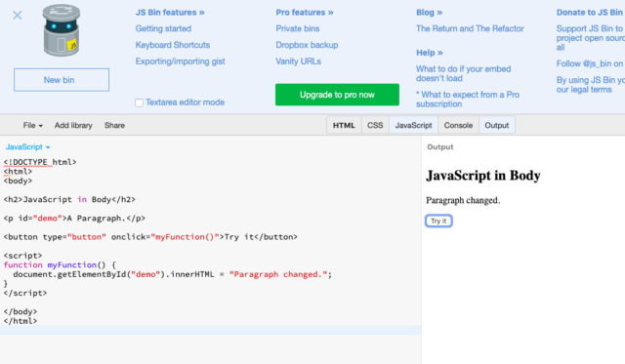Close the JS Bin menu with the X icon
Viewport: 625px width, 364px height.
18,16
